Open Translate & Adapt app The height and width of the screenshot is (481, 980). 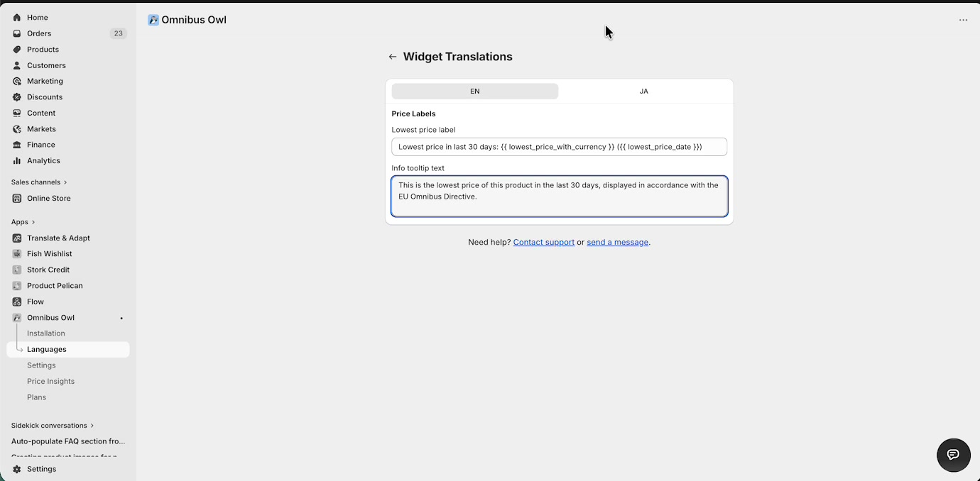click(x=58, y=238)
